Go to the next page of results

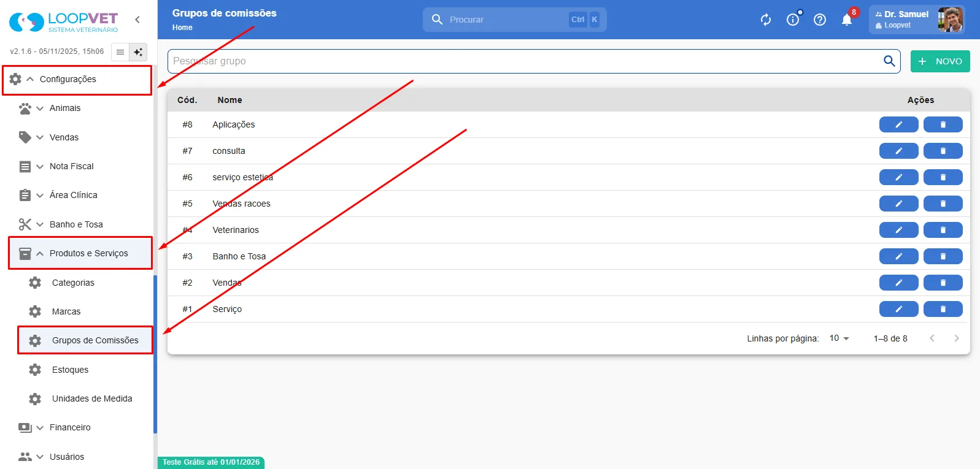(x=957, y=338)
